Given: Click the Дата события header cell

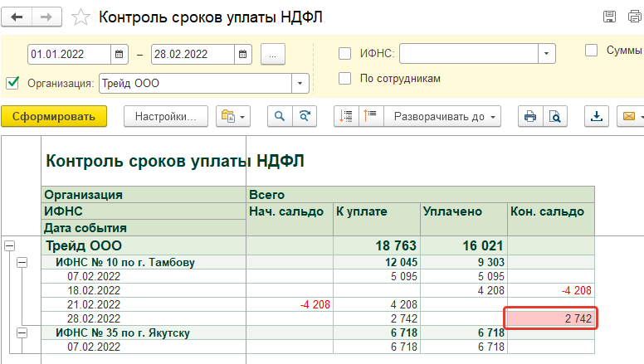Looking at the screenshot, I should (x=144, y=228).
